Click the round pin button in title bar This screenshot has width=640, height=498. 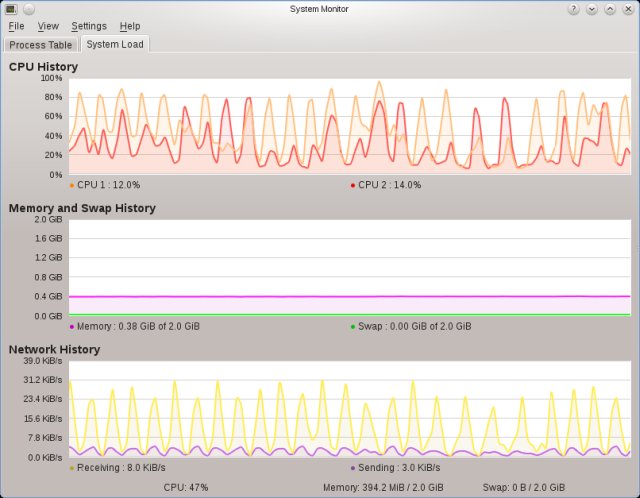point(28,9)
